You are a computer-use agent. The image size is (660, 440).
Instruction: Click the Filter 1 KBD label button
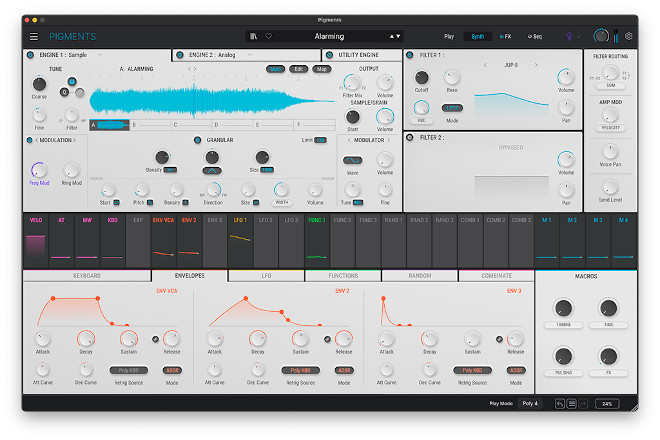(x=421, y=120)
